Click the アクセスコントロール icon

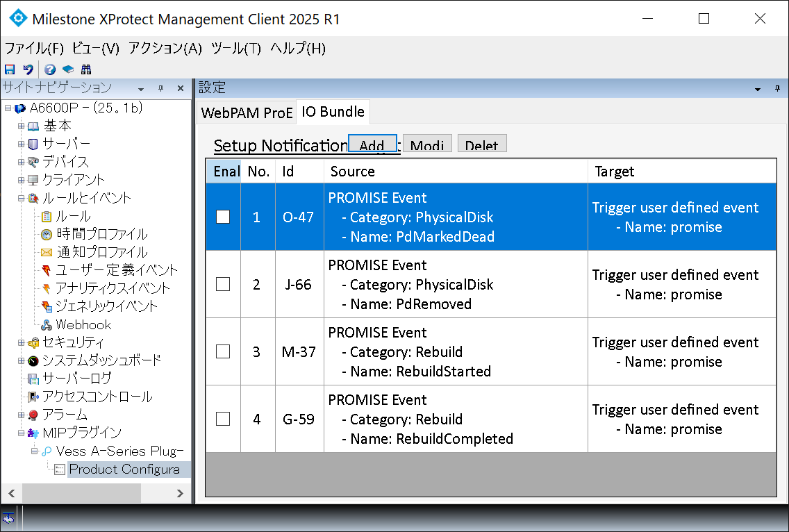point(33,397)
